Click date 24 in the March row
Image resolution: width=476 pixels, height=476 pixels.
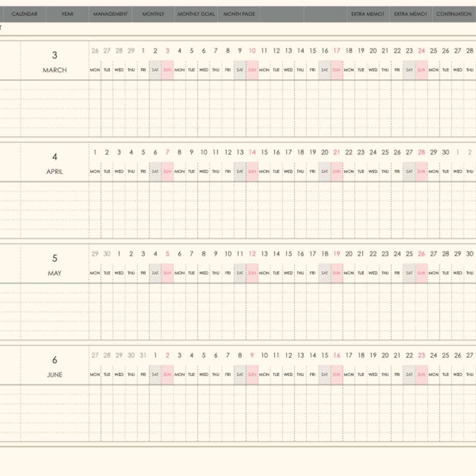(x=421, y=51)
